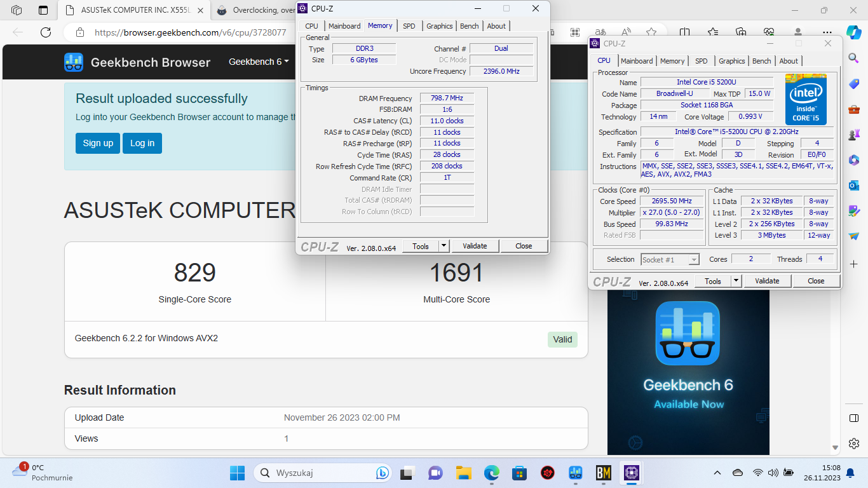868x488 pixels.
Task: Open Edge settings and more menu
Action: click(827, 32)
